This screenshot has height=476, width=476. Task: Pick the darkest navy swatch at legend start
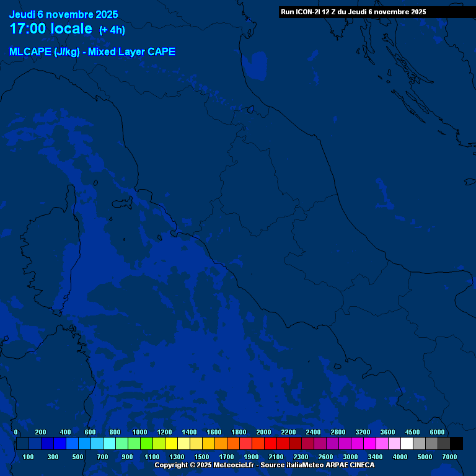click(x=22, y=443)
